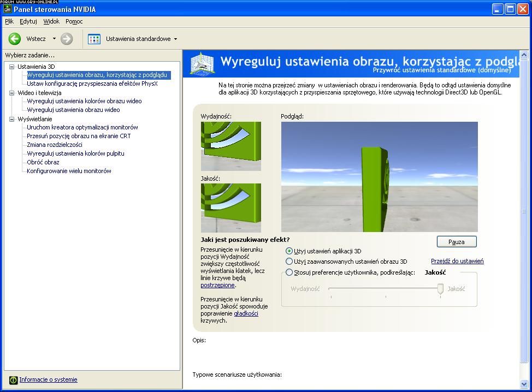Click the Wydajność preview thumbnail
The height and width of the screenshot is (392, 532).
[231, 146]
